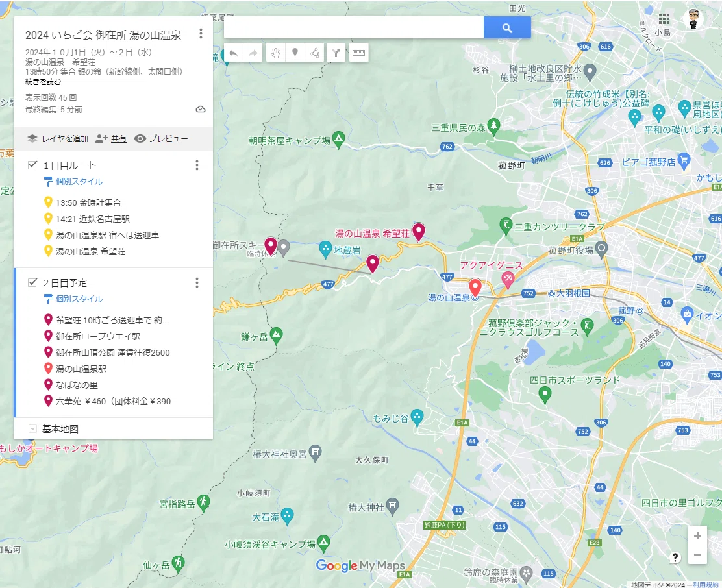Click the 仙ヶ岳 hiking marker

pyautogui.click(x=178, y=564)
